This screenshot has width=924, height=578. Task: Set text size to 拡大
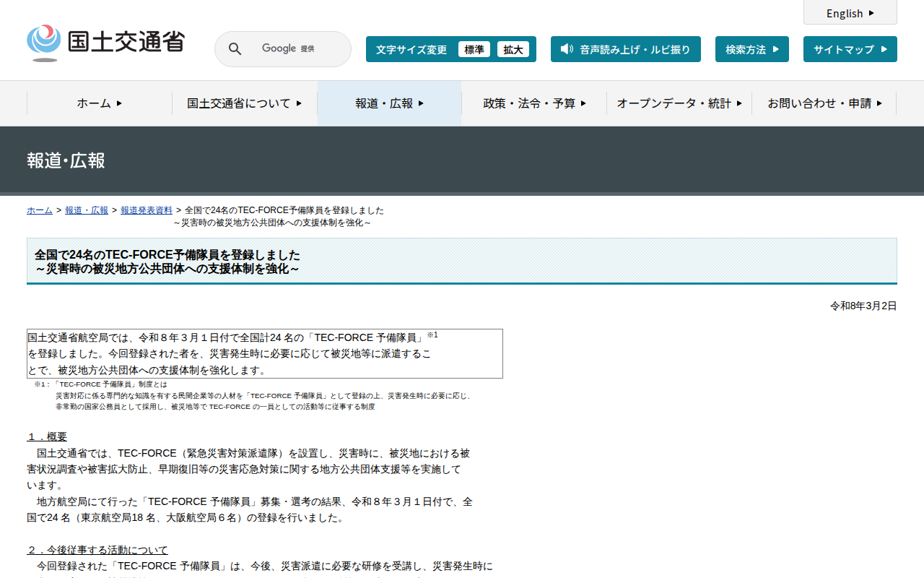(513, 49)
